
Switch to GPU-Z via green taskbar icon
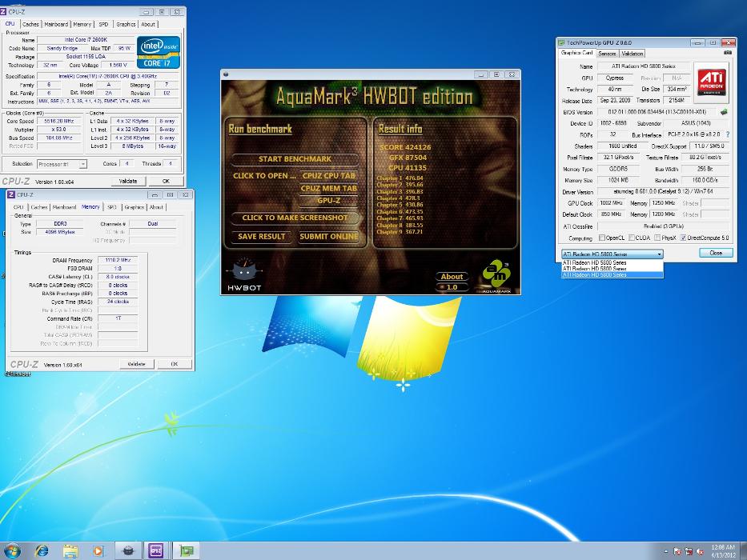(x=186, y=551)
